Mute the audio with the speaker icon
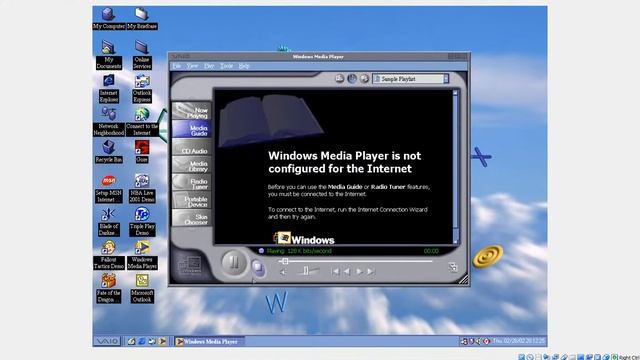Image resolution: width=640 pixels, height=360 pixels. click(x=283, y=272)
